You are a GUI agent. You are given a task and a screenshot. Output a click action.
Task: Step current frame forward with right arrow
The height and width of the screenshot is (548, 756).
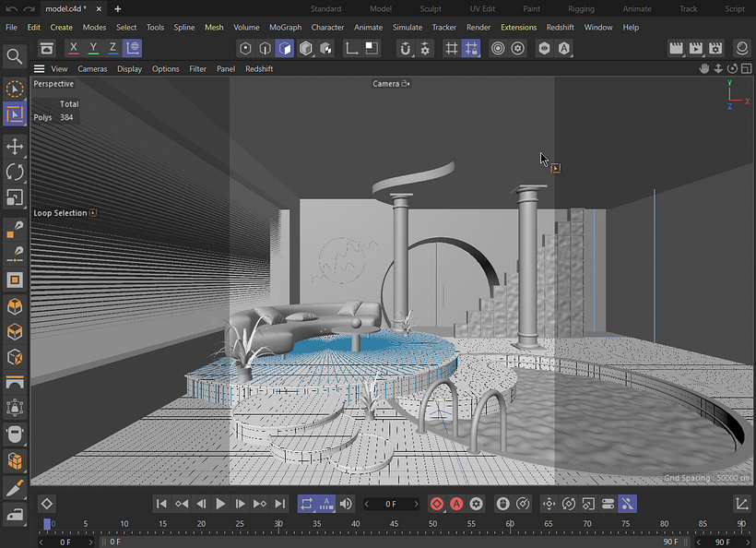416,504
